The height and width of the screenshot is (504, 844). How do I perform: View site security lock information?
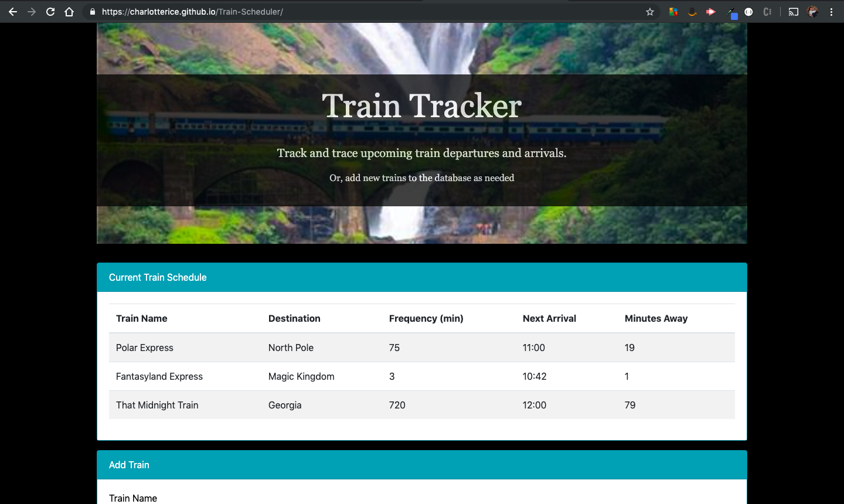(x=92, y=12)
